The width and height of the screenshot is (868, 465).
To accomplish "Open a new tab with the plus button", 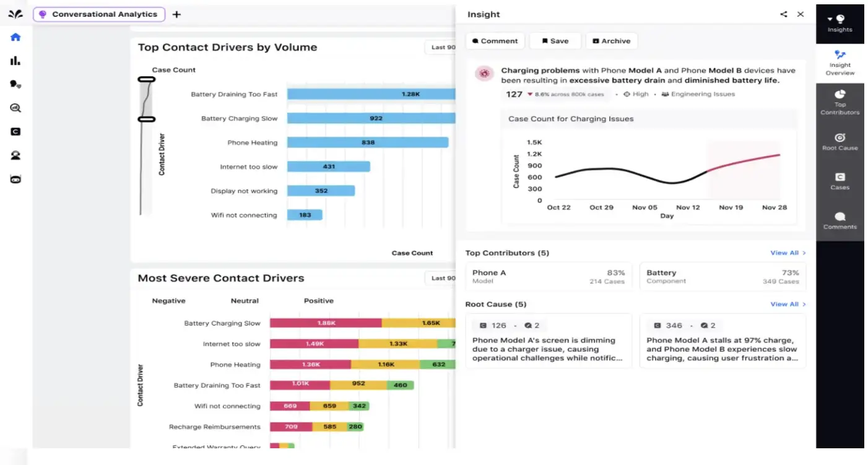I will coord(176,14).
